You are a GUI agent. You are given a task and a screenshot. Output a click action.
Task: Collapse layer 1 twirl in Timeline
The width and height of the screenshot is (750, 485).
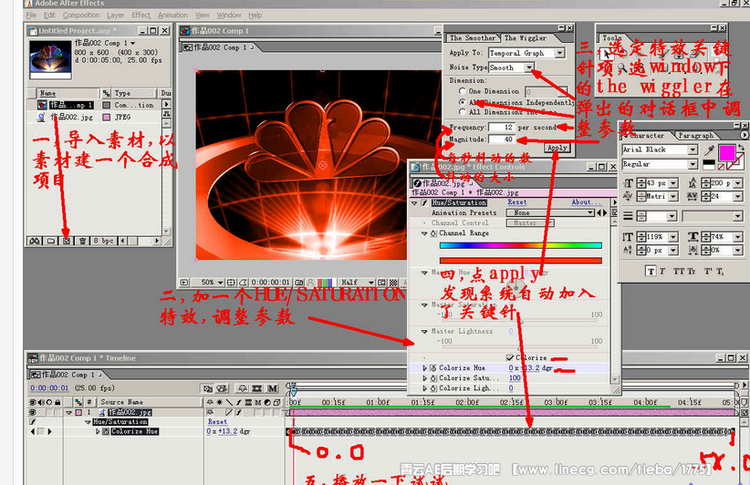[69, 412]
